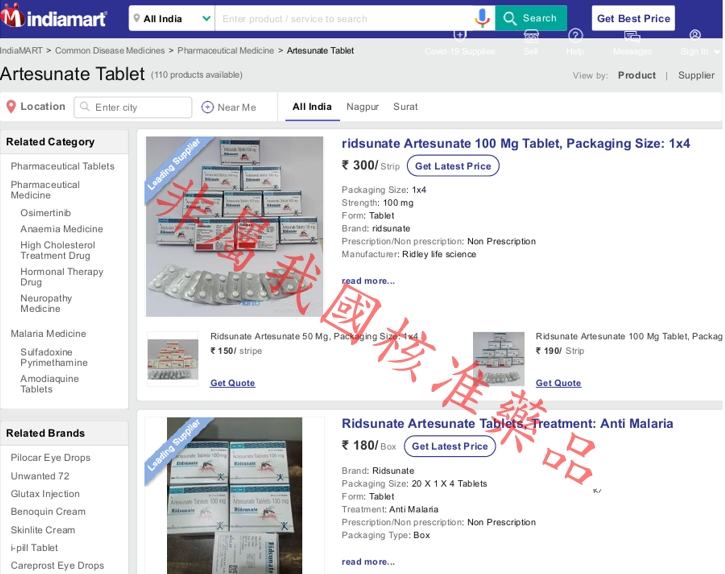The image size is (725, 574).
Task: Open the Help question mark icon
Action: (575, 35)
